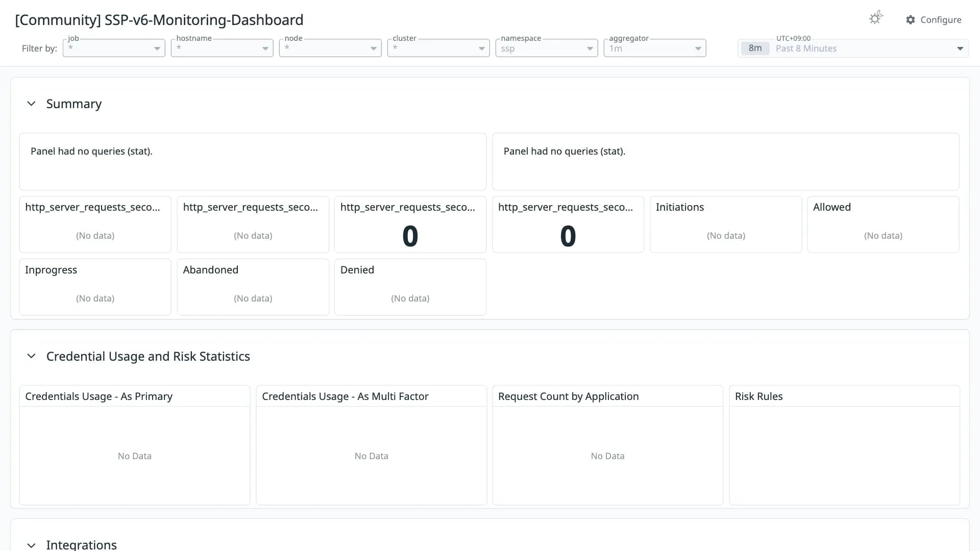980x551 pixels.
Task: Click the Credential Usage and Risk Statistics heading
Action: [x=148, y=356]
